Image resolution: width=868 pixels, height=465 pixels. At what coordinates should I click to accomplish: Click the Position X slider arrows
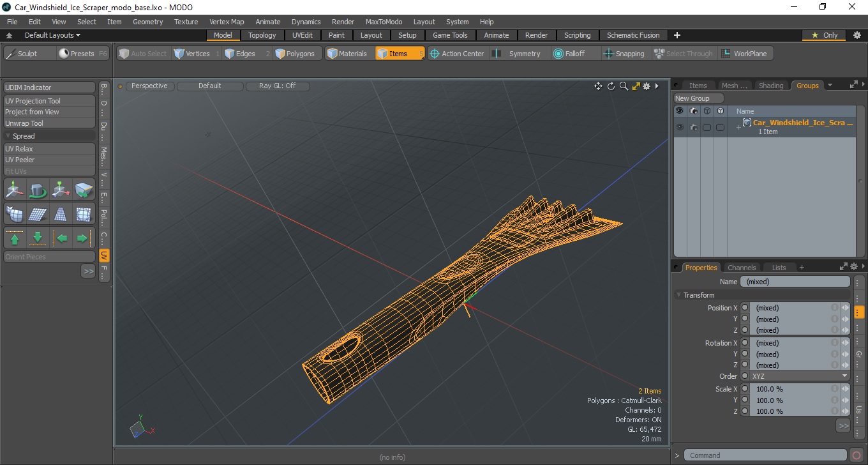(x=846, y=308)
